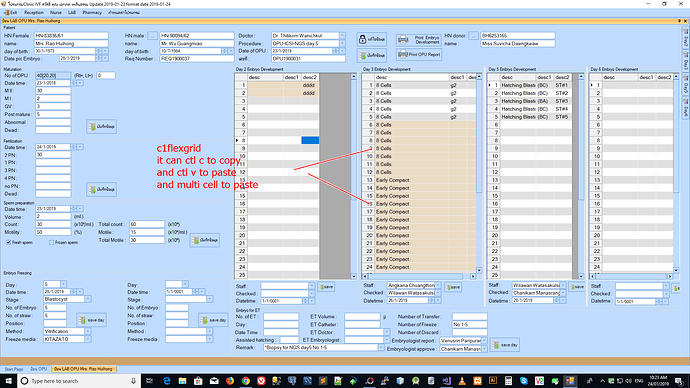Click the Sperm preparation save icon button

pyautogui.click(x=205, y=240)
